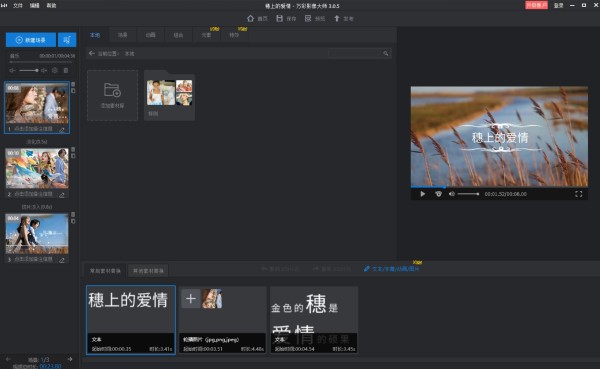
Task: Select the 穗上的爱情 text clip
Action: tap(131, 320)
